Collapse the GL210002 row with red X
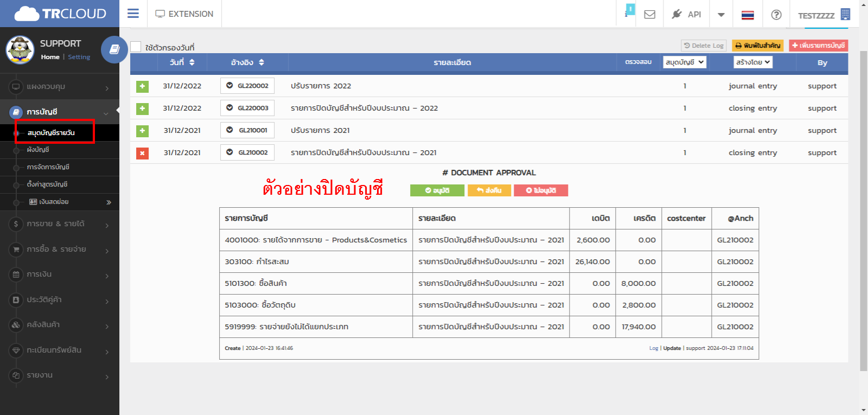Viewport: 868px width, 415px height. (x=142, y=154)
